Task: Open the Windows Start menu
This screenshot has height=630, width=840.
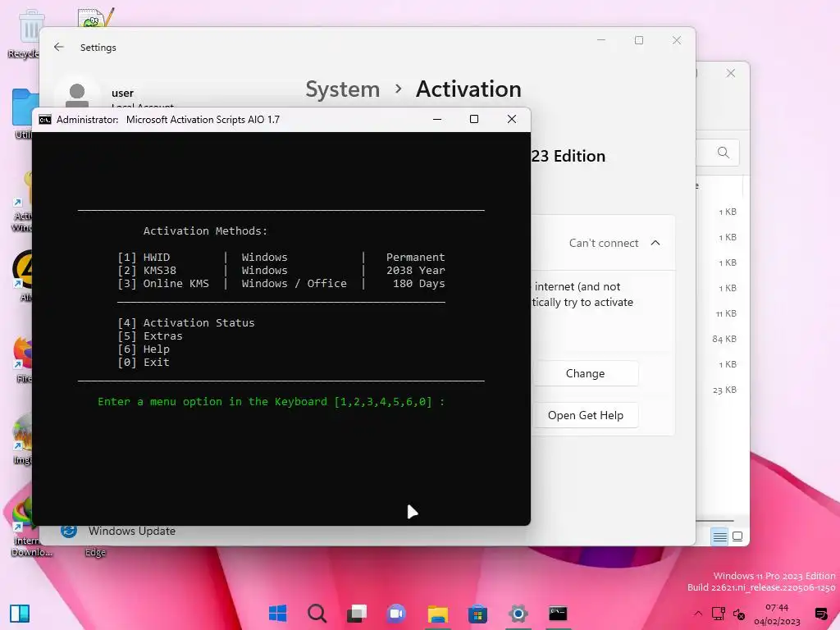Action: point(277,614)
